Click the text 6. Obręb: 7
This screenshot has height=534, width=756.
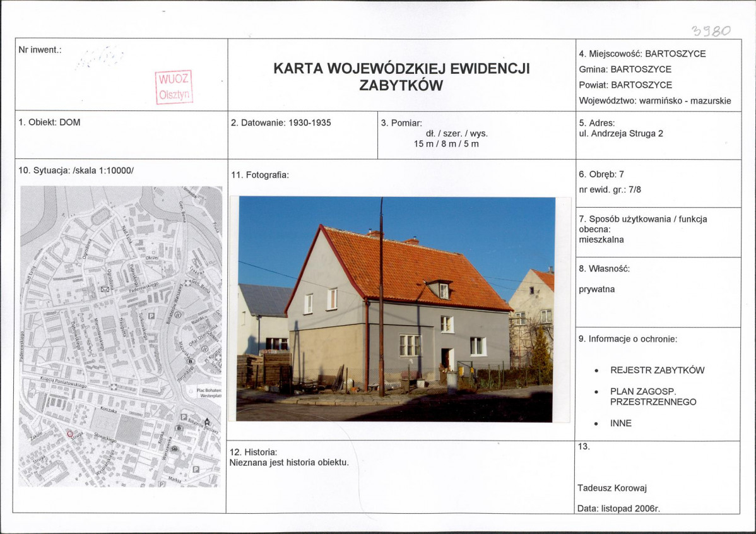coord(601,174)
